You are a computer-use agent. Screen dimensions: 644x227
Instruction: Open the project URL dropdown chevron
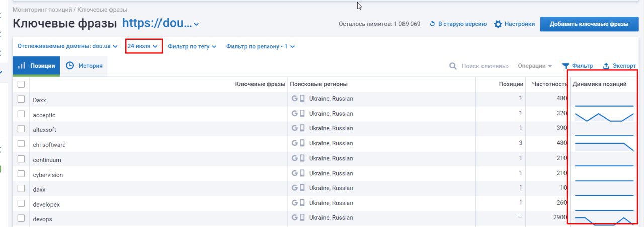(x=196, y=24)
